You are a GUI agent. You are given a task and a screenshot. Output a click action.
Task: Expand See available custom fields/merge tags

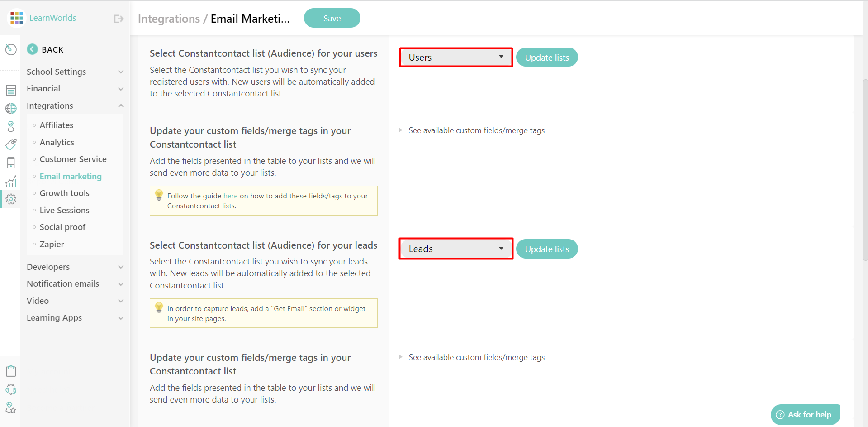[476, 130]
